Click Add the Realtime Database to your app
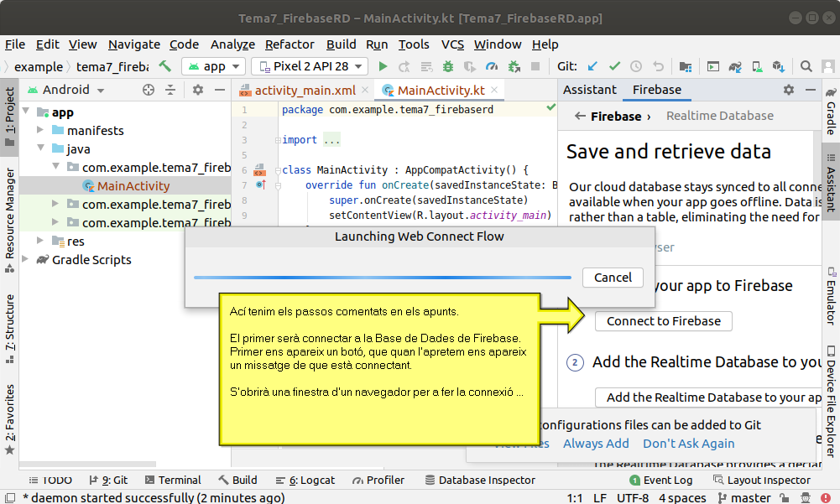This screenshot has height=504, width=840. pos(708,397)
